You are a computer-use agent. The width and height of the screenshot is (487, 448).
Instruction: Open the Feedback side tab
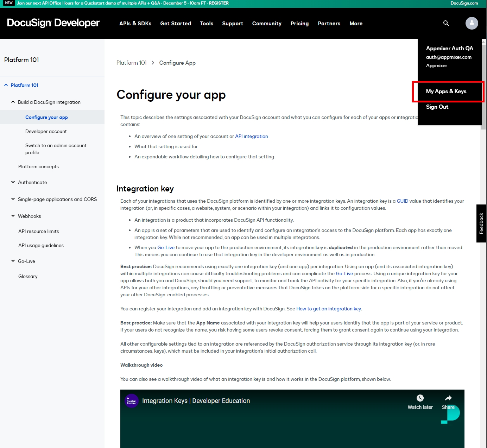(481, 223)
